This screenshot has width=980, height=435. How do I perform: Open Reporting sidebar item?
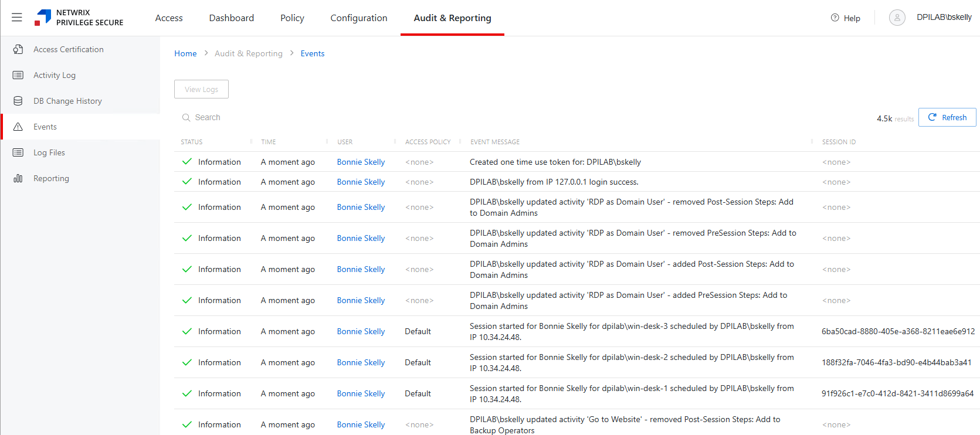tap(51, 178)
